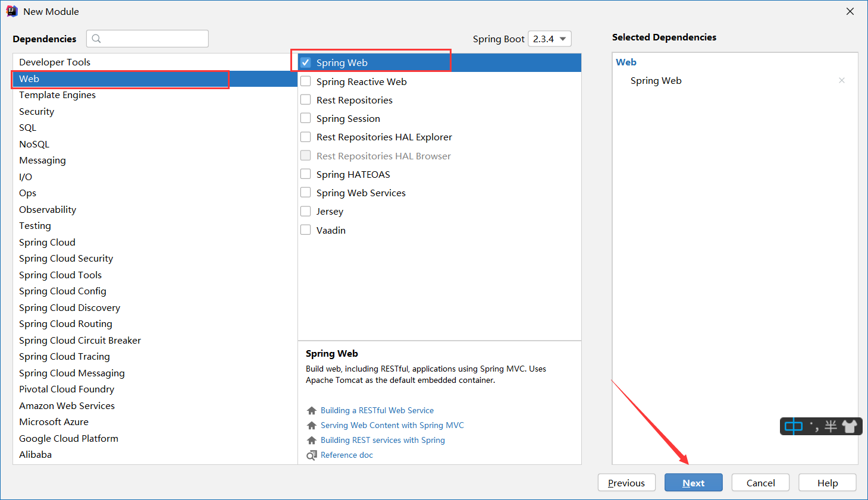Choose the Spring Cloud Config category
This screenshot has height=500, width=868.
pyautogui.click(x=155, y=291)
